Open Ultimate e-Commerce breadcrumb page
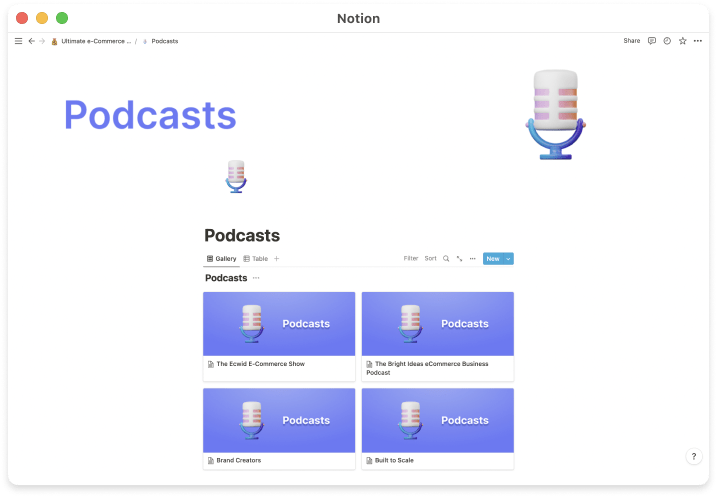The image size is (717, 497). tap(91, 41)
